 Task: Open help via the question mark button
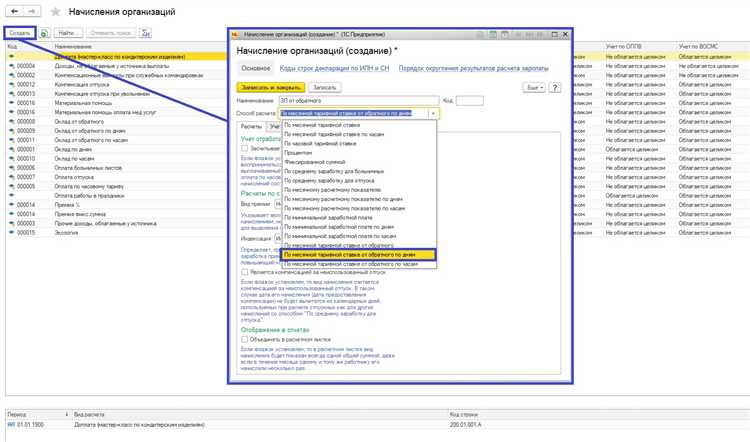(x=554, y=88)
